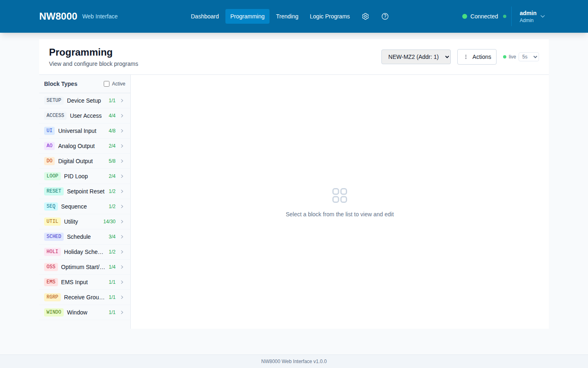The height and width of the screenshot is (368, 588).
Task: Select Digital Output row label
Action: click(x=76, y=161)
